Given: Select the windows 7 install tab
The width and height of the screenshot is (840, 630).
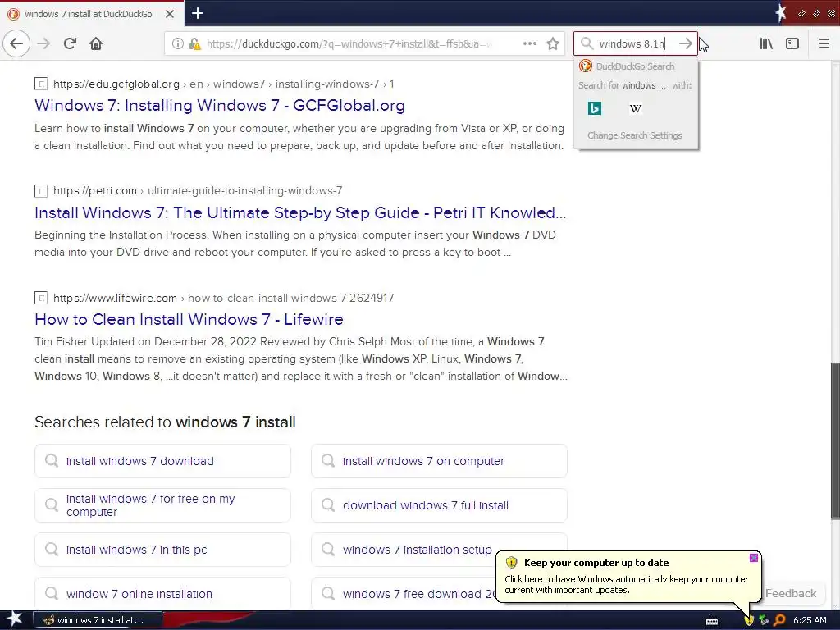Looking at the screenshot, I should [x=89, y=14].
